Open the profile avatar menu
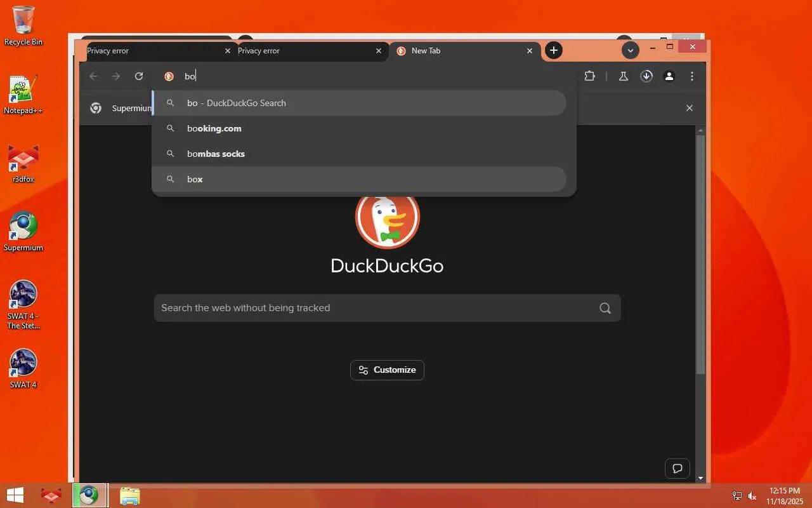Image resolution: width=812 pixels, height=508 pixels. point(669,76)
